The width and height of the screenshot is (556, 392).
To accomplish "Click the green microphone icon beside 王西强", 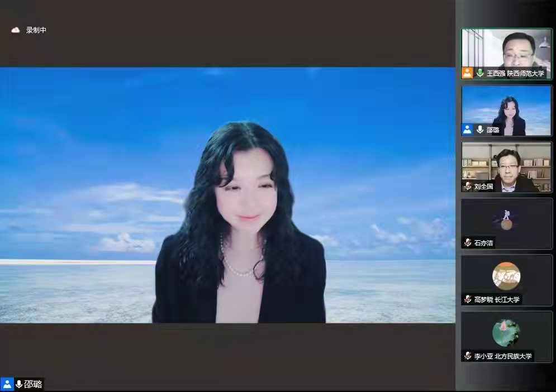I will pos(480,73).
